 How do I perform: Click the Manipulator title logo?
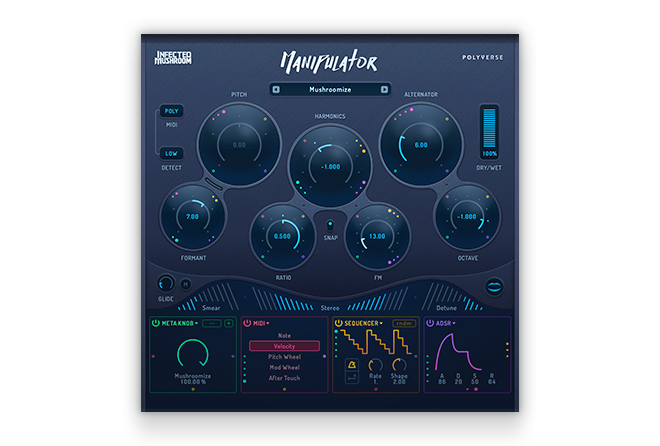pos(329,61)
